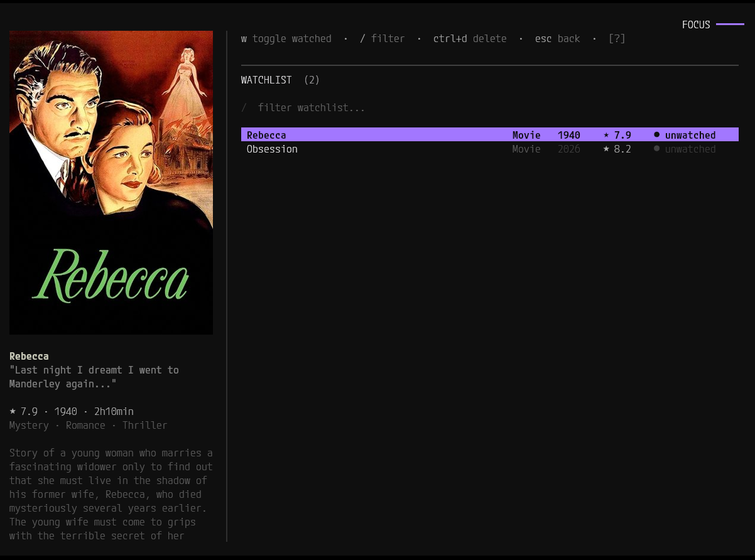
Task: Toggle the unwatched dot on Rebecca row
Action: point(657,134)
